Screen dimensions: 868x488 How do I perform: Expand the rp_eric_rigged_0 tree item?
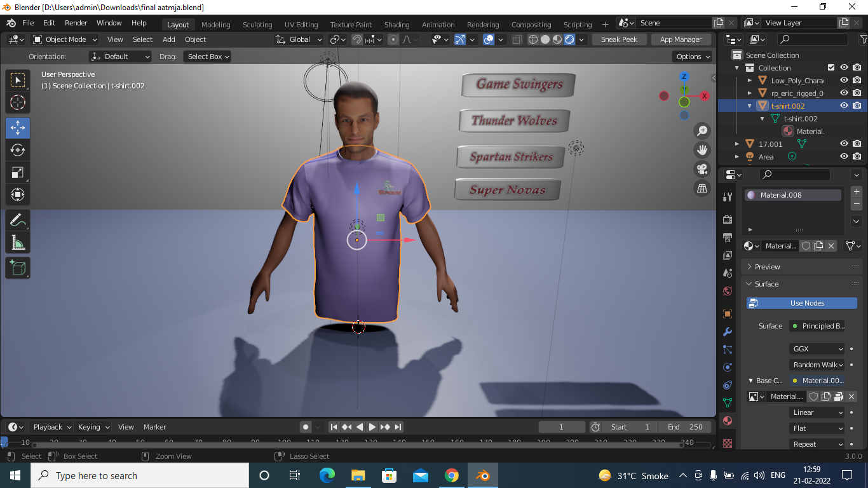(750, 93)
